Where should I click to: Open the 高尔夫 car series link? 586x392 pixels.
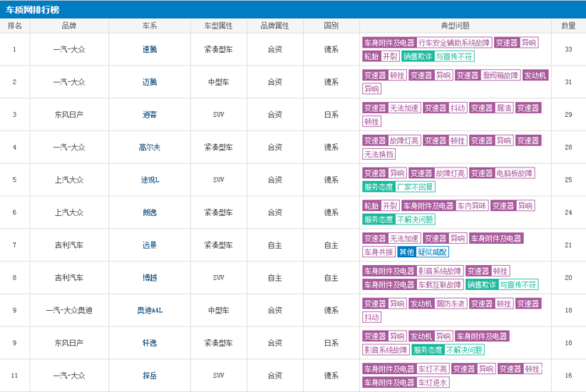(150, 147)
